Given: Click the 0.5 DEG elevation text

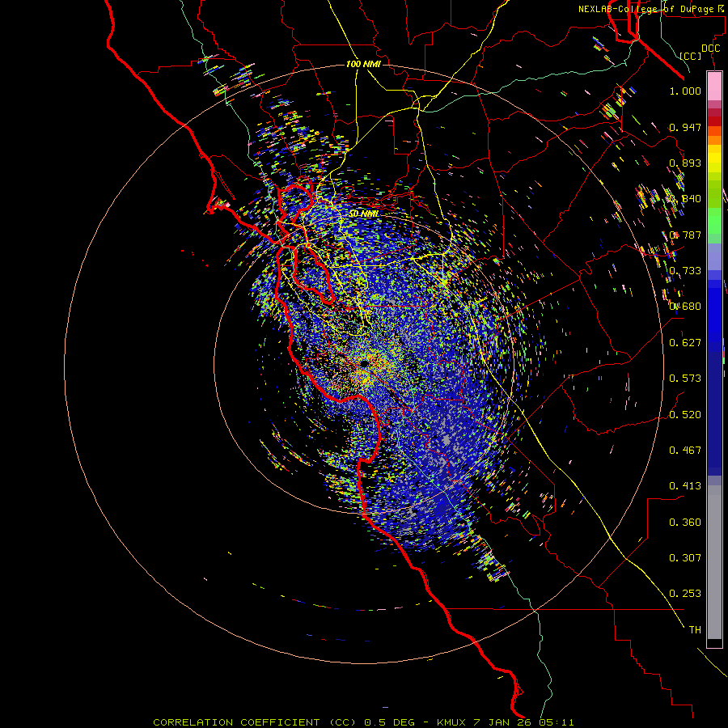Looking at the screenshot, I should tap(390, 722).
